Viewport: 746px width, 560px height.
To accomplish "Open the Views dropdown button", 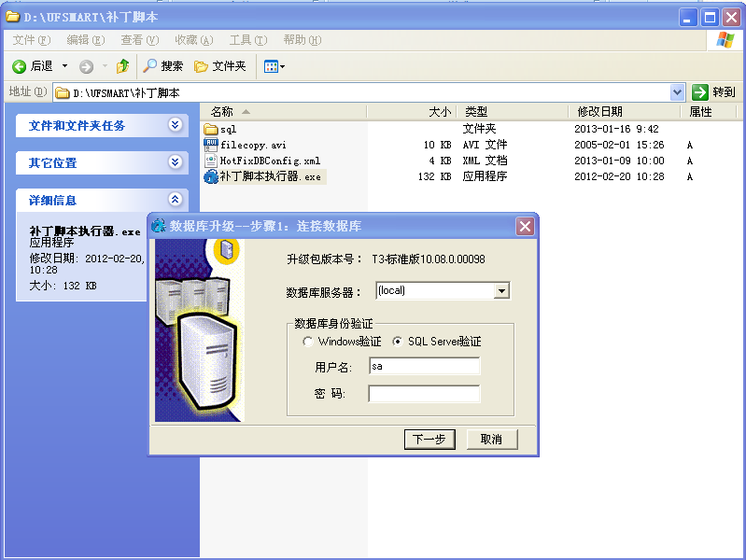I will pyautogui.click(x=274, y=66).
